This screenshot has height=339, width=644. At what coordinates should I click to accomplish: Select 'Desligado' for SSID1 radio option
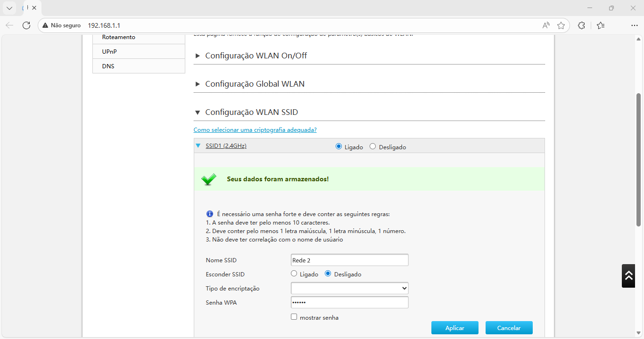click(x=373, y=146)
